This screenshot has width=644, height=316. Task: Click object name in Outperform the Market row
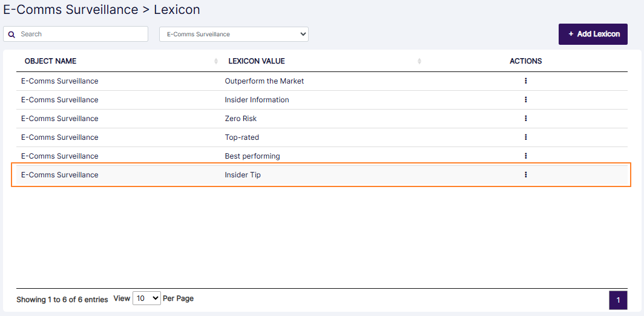pyautogui.click(x=59, y=81)
